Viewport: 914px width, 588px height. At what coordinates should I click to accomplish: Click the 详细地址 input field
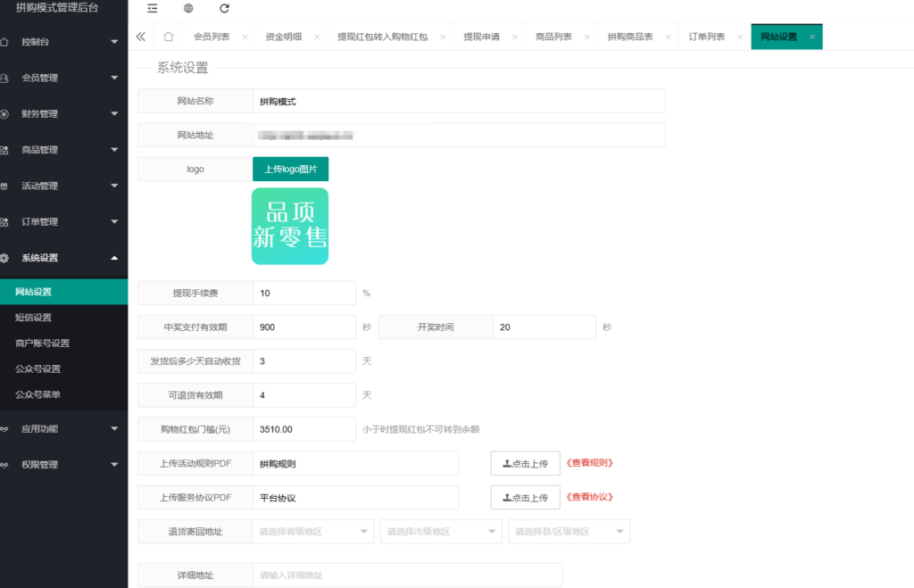[406, 575]
